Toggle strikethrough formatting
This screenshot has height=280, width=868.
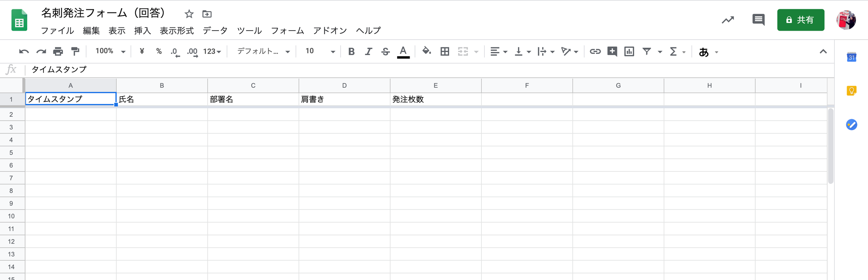[386, 51]
